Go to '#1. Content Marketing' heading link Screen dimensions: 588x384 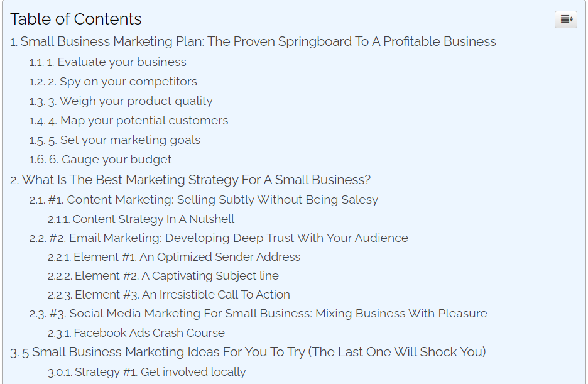pyautogui.click(x=204, y=200)
